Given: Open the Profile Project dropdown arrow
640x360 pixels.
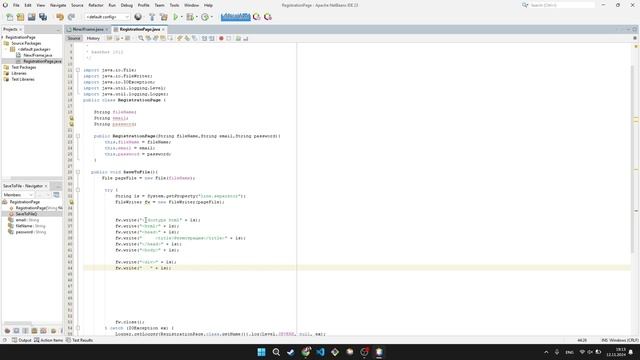Looking at the screenshot, I should (x=211, y=17).
